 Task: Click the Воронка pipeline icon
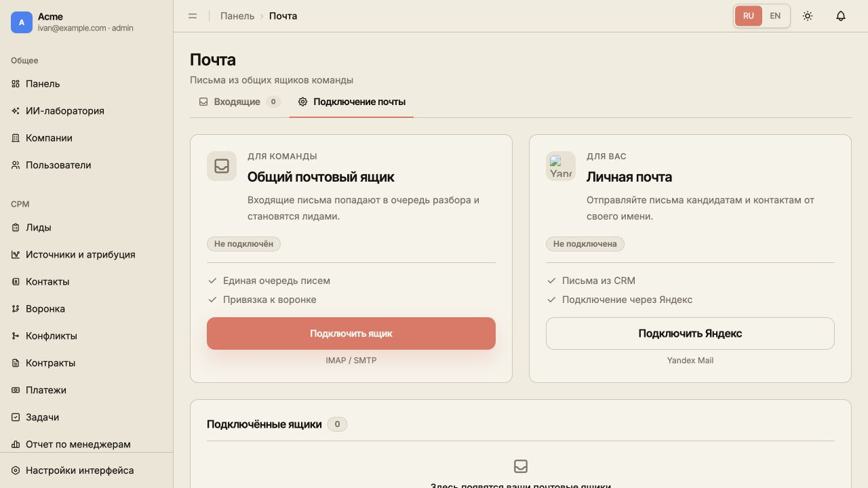click(x=16, y=309)
